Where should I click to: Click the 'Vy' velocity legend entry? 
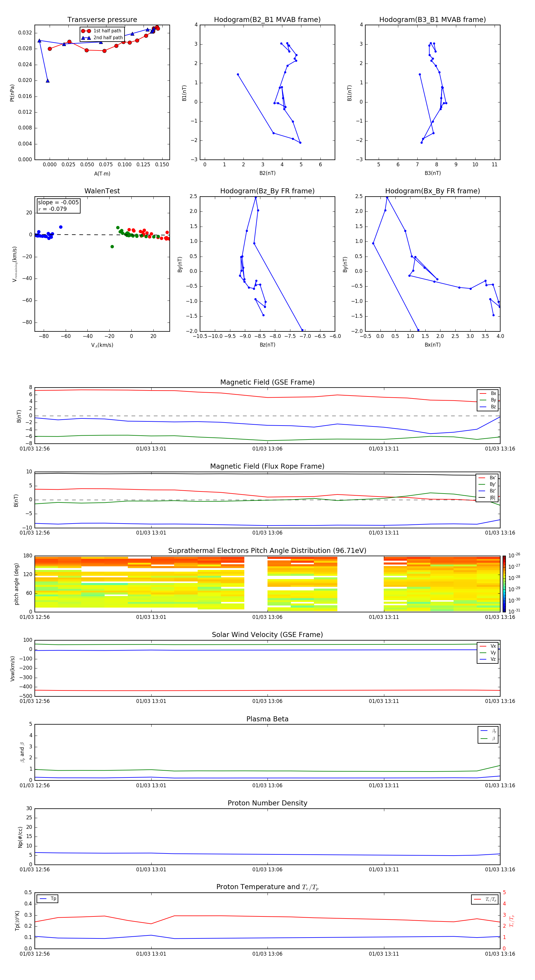(488, 652)
